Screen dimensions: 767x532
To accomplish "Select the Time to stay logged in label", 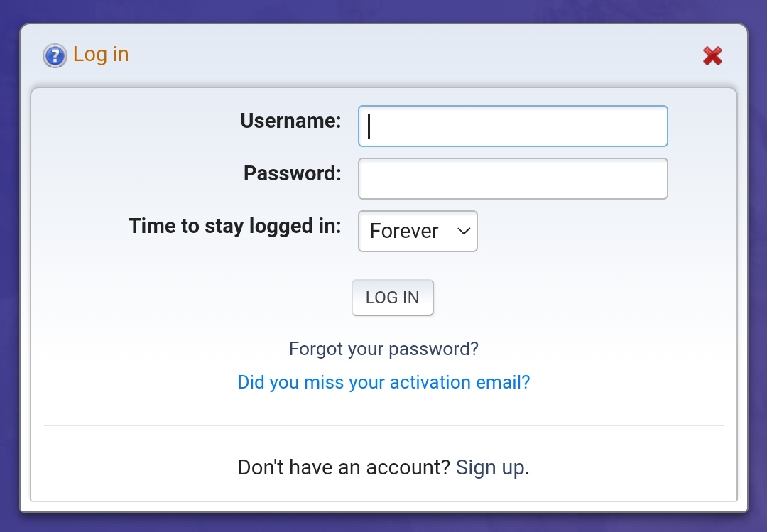I will 235,226.
